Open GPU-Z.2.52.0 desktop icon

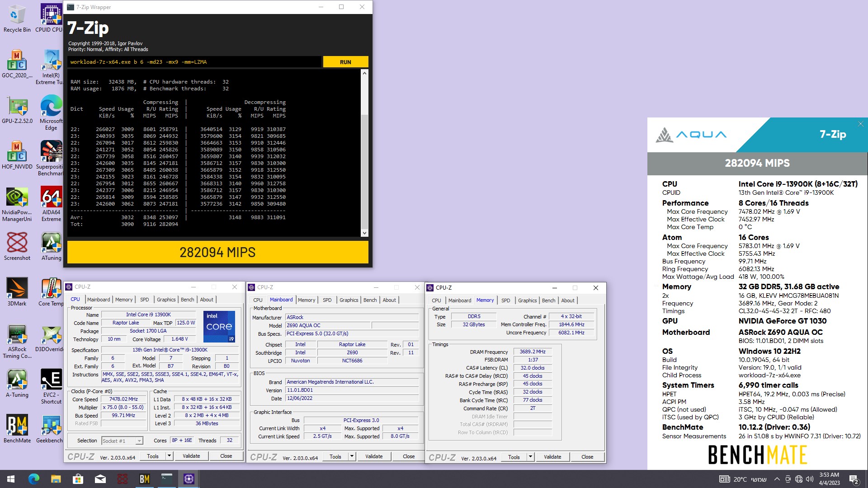pyautogui.click(x=17, y=110)
